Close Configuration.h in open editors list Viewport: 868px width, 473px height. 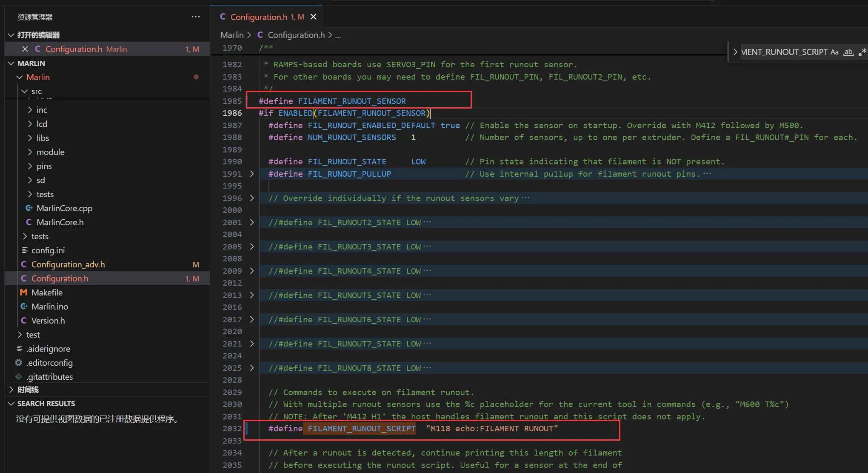(x=25, y=49)
